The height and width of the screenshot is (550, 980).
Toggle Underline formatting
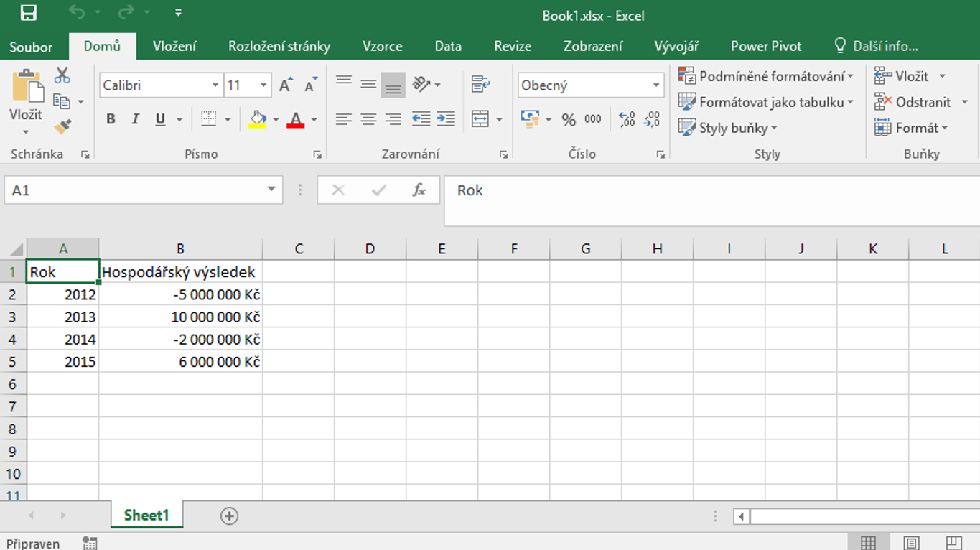pos(160,119)
